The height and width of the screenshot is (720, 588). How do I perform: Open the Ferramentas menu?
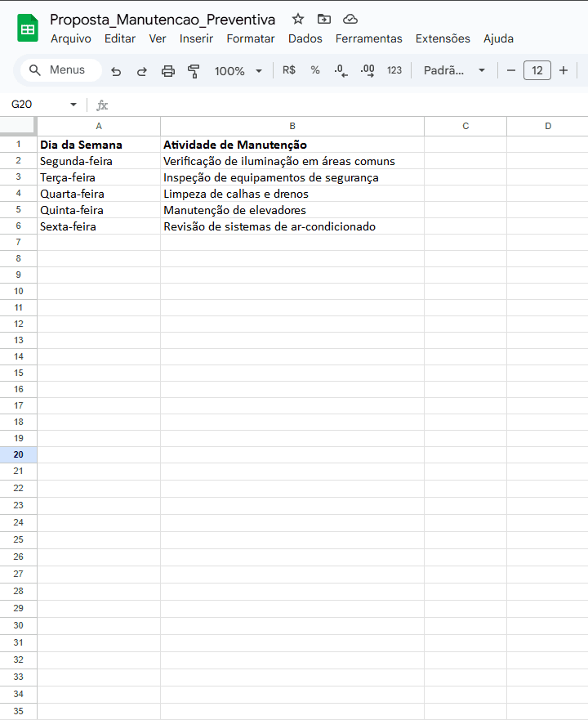368,38
